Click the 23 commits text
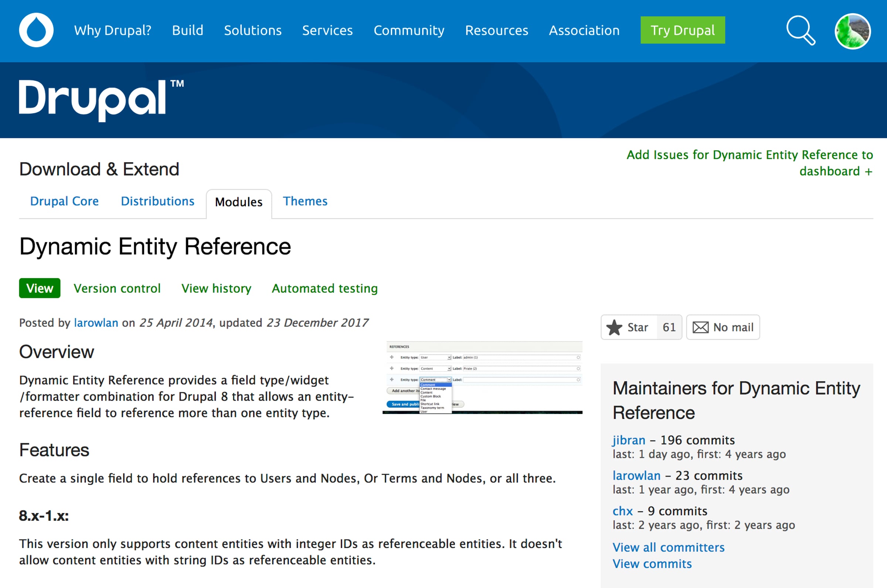This screenshot has height=588, width=887. (x=709, y=476)
